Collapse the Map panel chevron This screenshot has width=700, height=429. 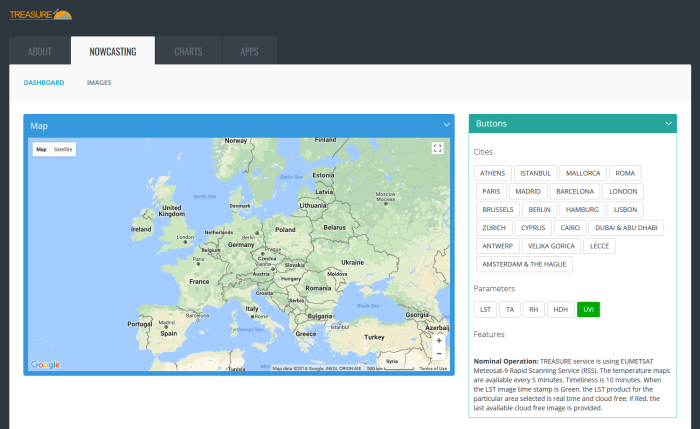[x=446, y=125]
